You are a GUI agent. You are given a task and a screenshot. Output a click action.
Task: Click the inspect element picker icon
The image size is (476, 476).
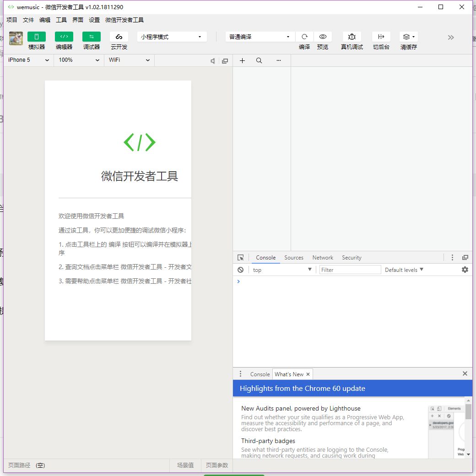coord(240,258)
